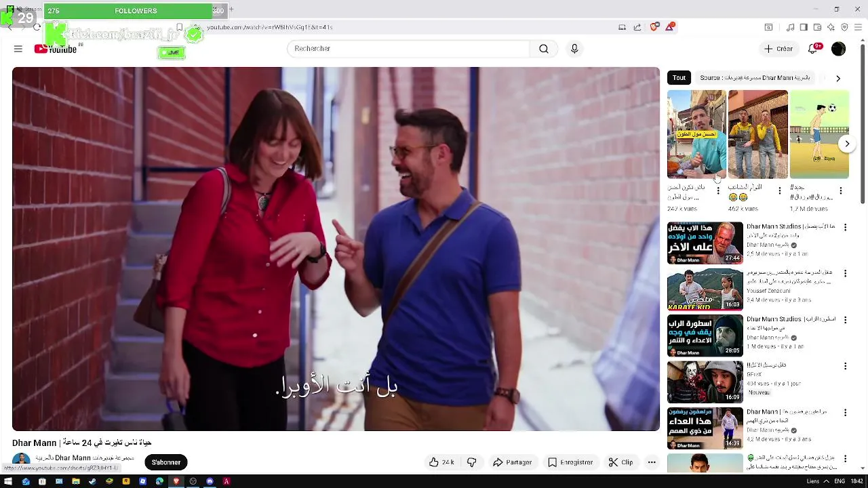This screenshot has width=868, height=488.
Task: Open the Brave VPN shield icon
Action: 844,27
